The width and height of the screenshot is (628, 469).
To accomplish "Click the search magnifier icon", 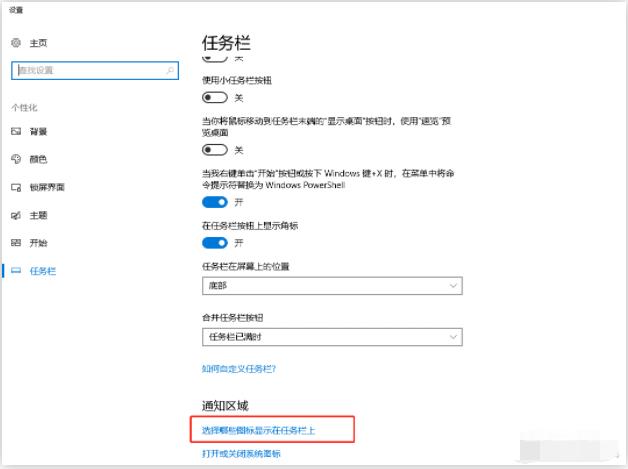I will pos(170,70).
